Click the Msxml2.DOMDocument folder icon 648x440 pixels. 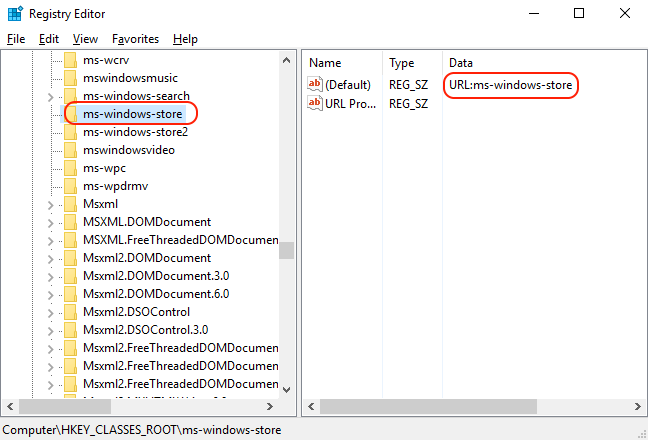click(70, 257)
